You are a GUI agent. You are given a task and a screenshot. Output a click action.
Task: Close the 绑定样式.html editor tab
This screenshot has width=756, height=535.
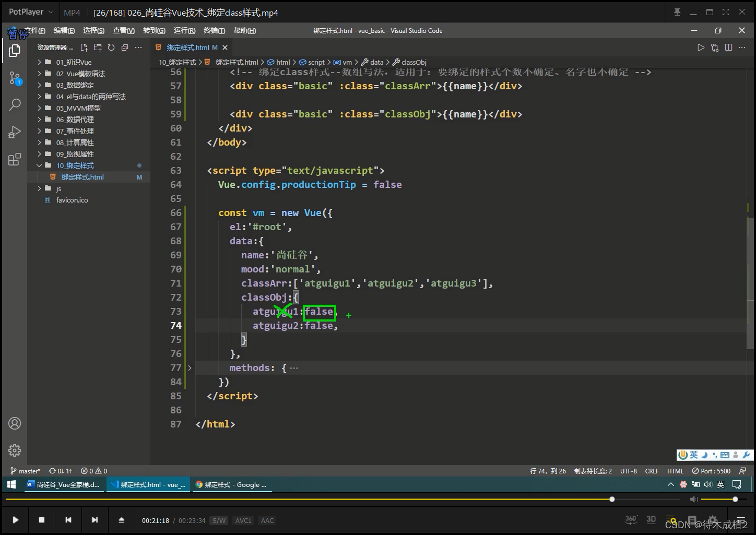click(x=225, y=47)
